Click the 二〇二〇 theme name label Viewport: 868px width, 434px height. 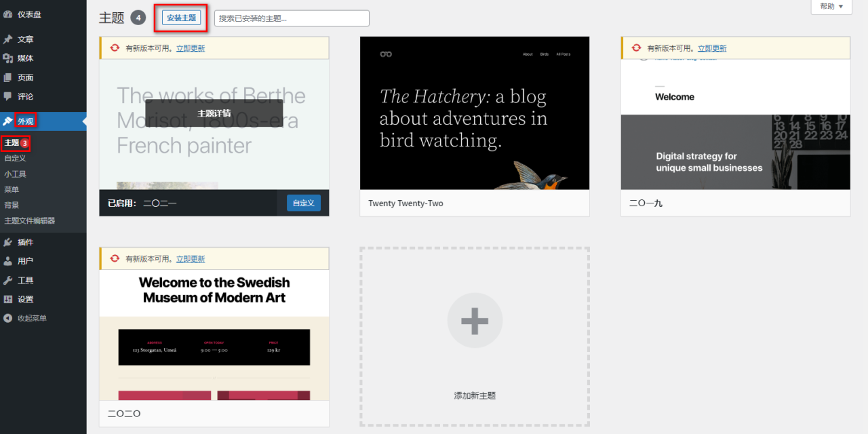[x=124, y=413]
